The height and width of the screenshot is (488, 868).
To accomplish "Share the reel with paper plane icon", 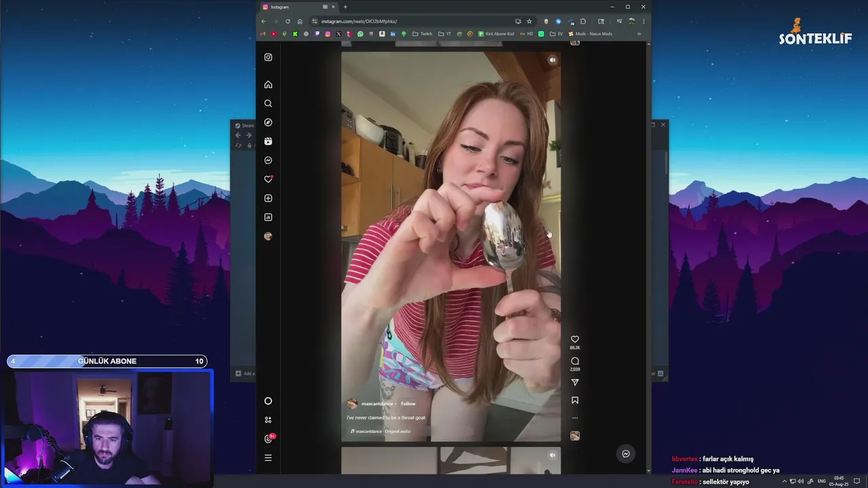I will (x=575, y=383).
